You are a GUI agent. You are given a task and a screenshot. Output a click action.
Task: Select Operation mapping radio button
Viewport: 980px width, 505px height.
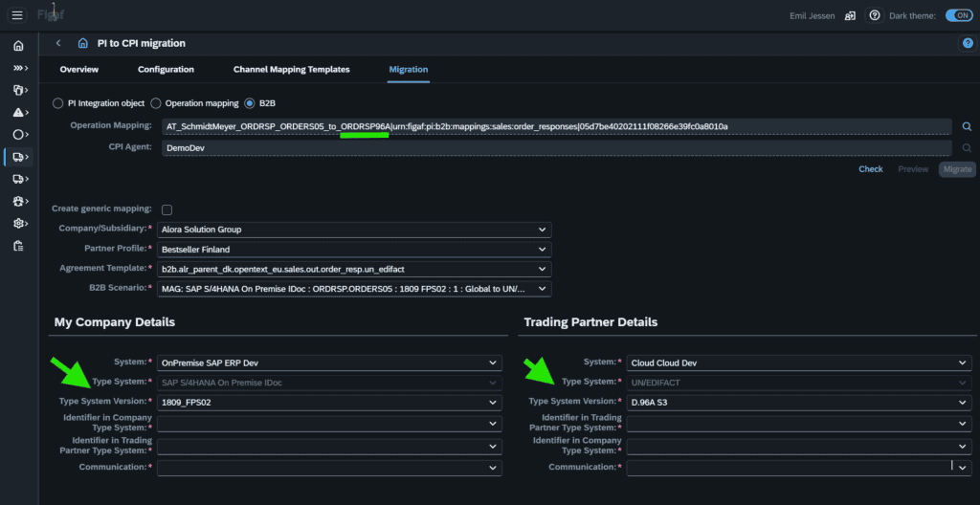(156, 103)
